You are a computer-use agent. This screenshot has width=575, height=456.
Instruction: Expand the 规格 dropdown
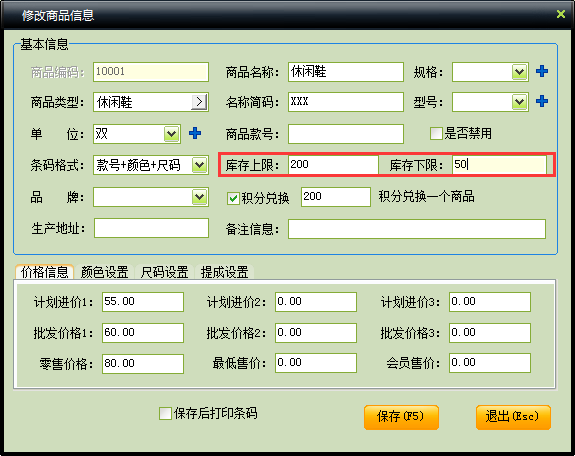point(519,72)
